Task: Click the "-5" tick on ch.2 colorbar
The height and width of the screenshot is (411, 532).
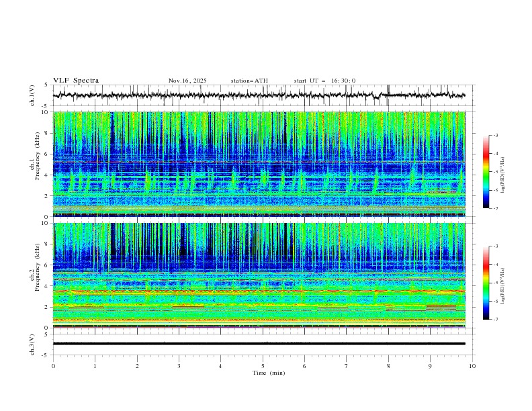Action: click(495, 283)
